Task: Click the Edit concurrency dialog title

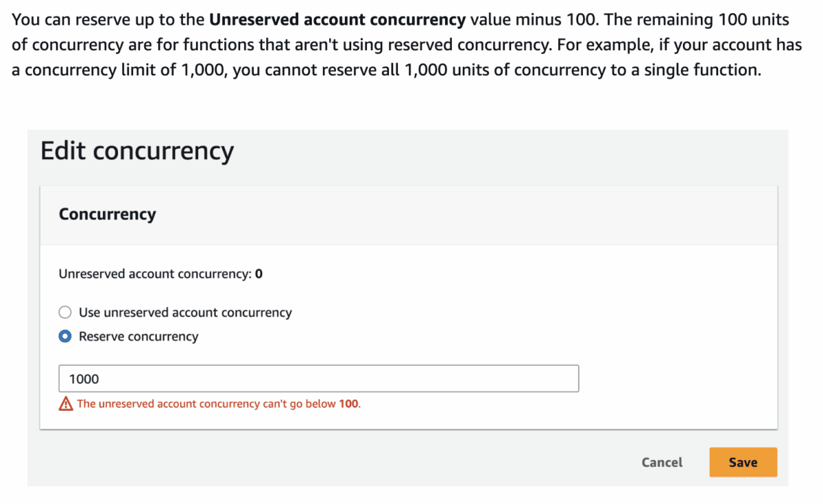Action: tap(136, 151)
